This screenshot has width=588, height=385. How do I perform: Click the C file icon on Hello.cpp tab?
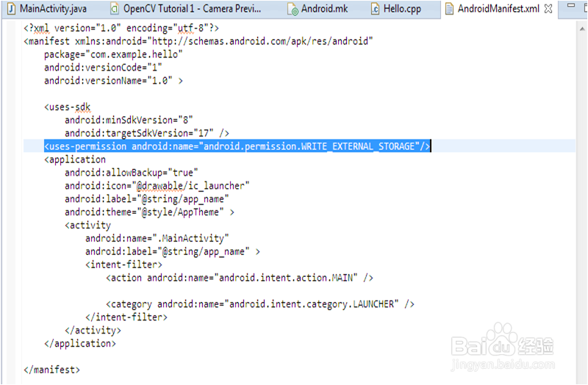pos(375,9)
